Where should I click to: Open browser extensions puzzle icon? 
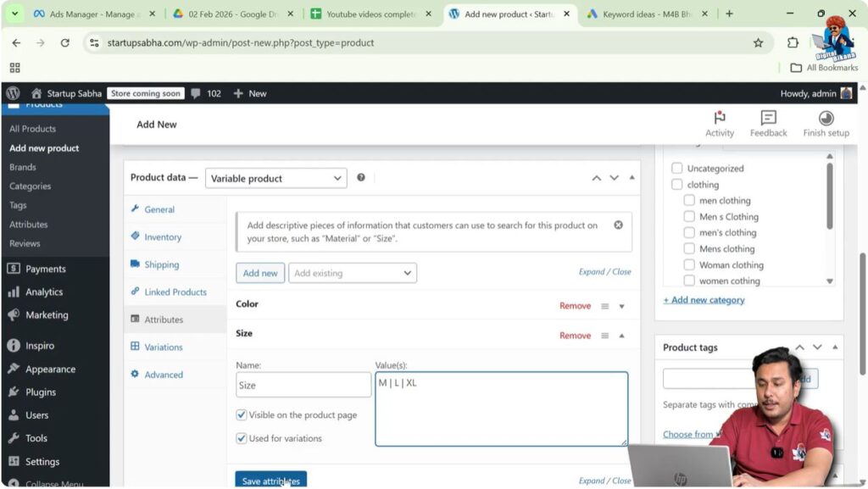(793, 42)
